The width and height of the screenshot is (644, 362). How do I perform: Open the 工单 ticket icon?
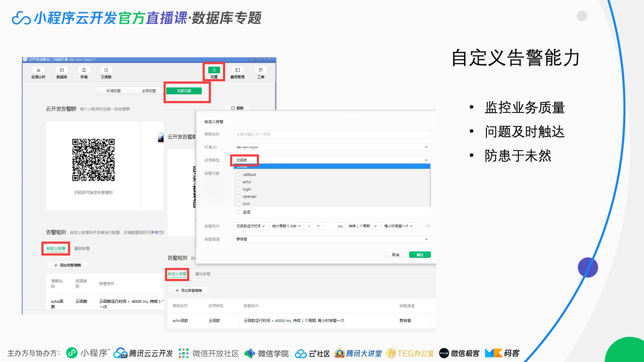coord(260,72)
